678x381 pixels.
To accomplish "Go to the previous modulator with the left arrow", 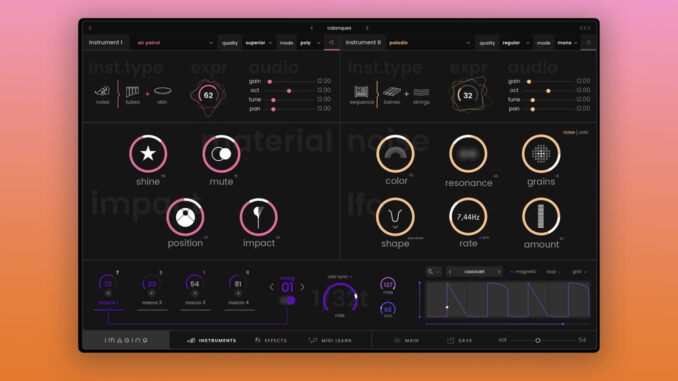I will 272,287.
